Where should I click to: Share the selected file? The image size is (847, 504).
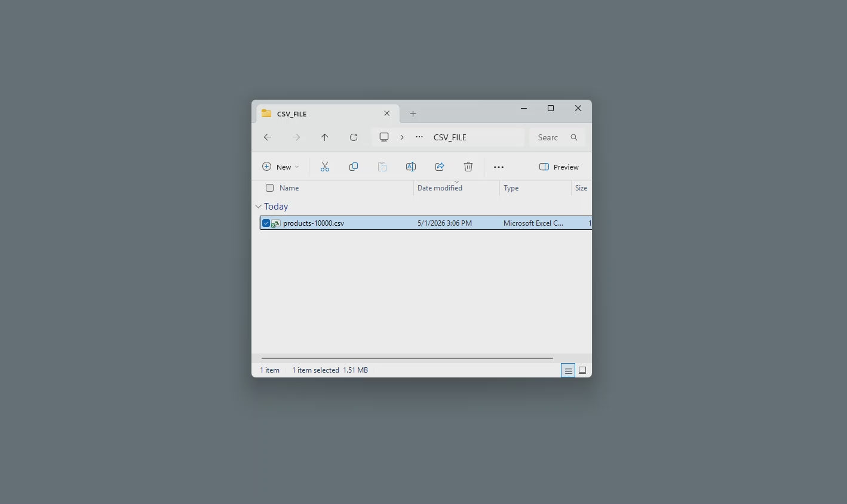pyautogui.click(x=440, y=167)
